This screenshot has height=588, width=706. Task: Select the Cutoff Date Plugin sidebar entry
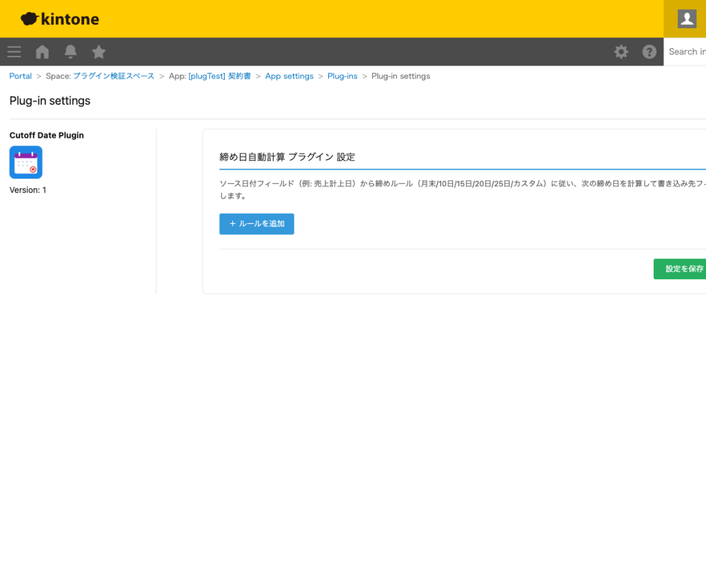point(46,135)
